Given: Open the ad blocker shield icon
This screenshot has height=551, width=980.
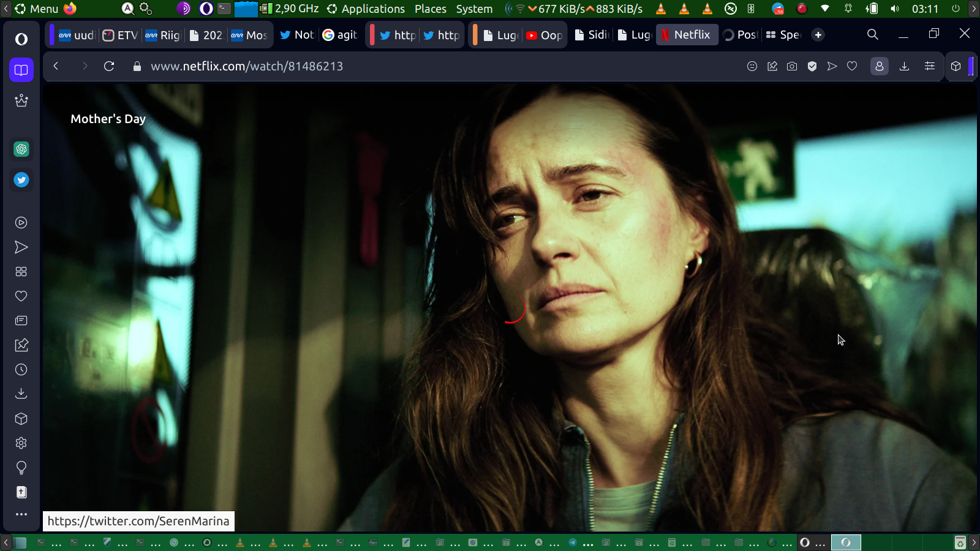Looking at the screenshot, I should pos(812,66).
